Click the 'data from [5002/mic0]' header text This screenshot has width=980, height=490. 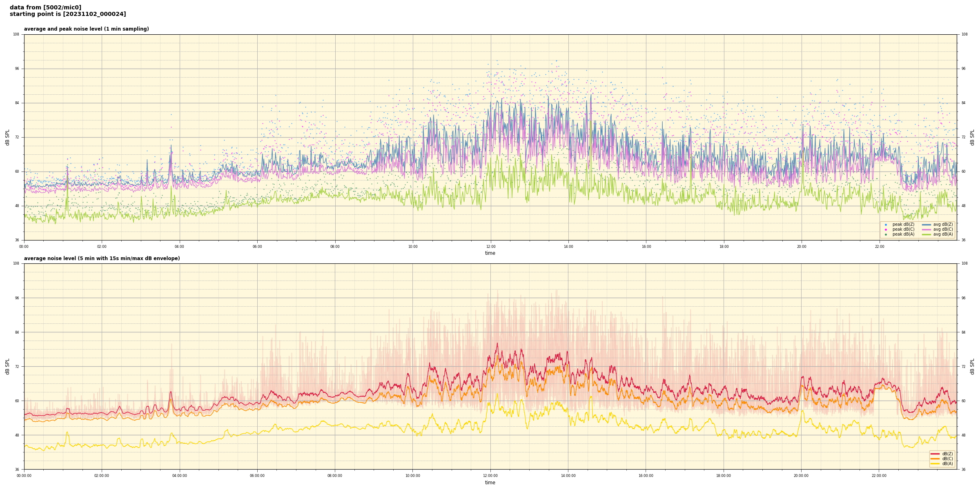click(x=45, y=7)
